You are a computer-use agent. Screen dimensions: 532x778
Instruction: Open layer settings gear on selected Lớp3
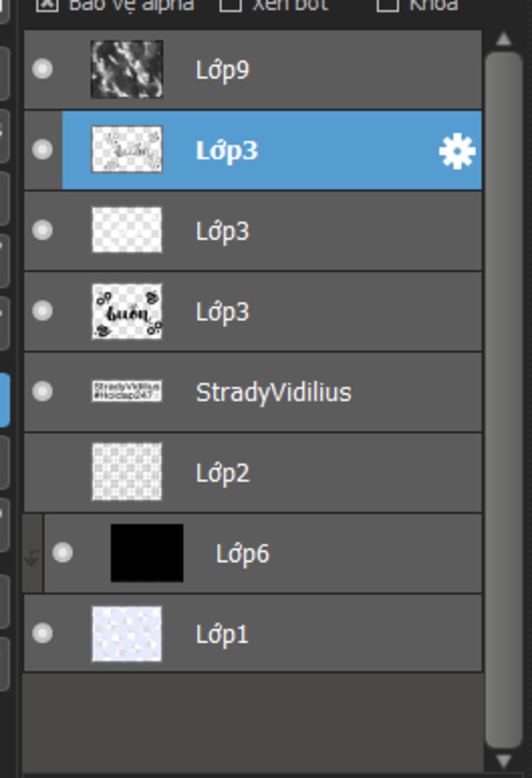click(x=457, y=151)
